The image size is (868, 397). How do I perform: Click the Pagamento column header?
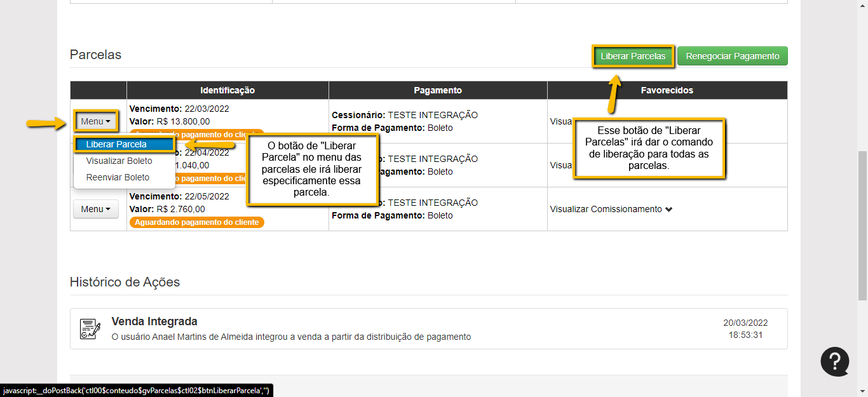pos(438,90)
